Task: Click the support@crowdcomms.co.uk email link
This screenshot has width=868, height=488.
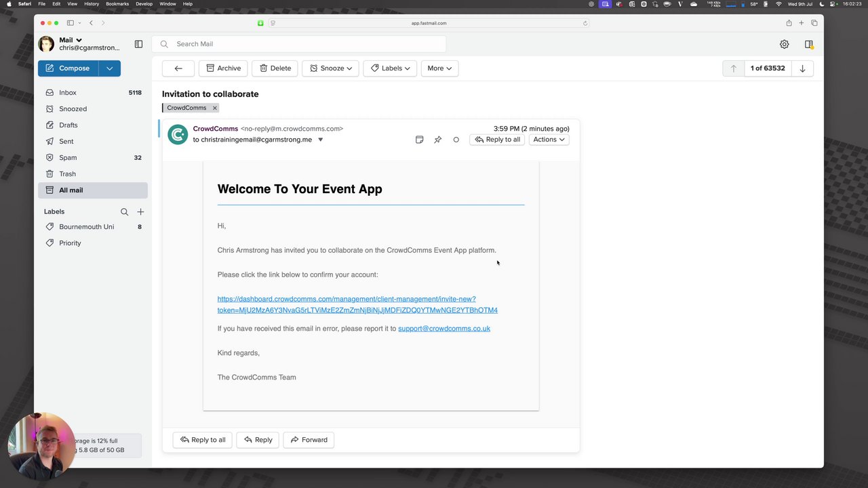Action: pyautogui.click(x=444, y=329)
